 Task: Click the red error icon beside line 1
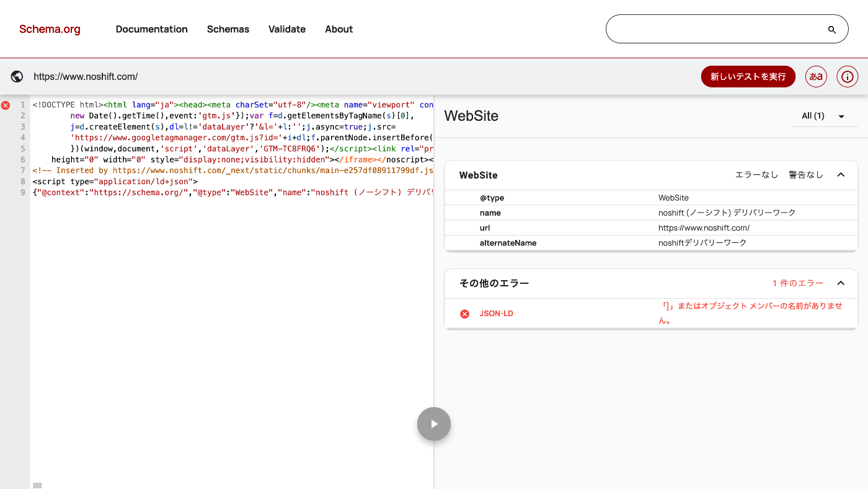(x=6, y=105)
